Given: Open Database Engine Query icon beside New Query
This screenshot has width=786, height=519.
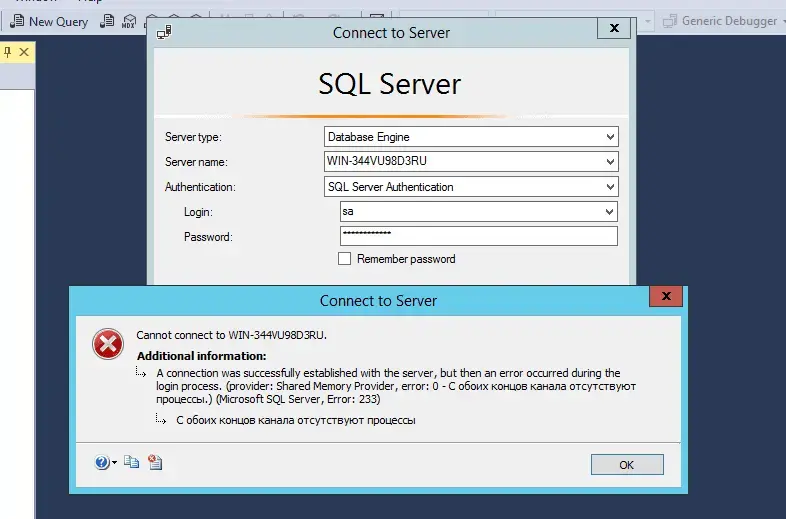Looking at the screenshot, I should 107,21.
